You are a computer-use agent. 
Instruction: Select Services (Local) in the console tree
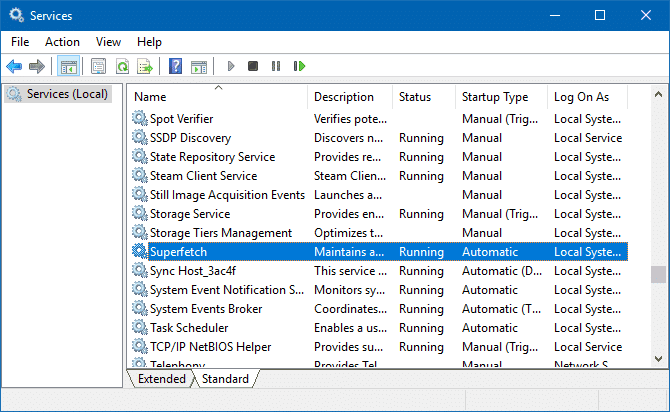click(x=66, y=94)
